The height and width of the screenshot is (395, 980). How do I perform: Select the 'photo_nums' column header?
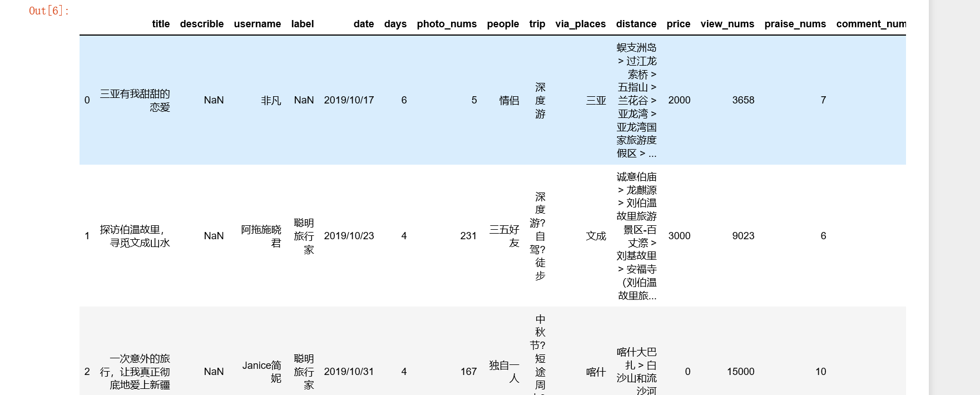447,24
